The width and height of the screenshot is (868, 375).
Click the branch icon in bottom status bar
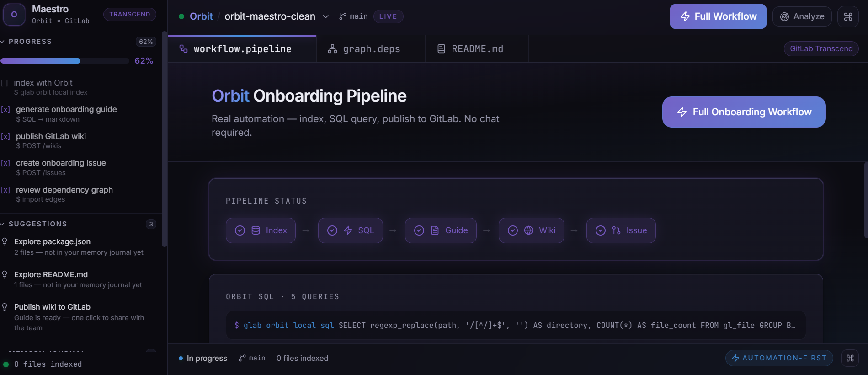point(242,358)
